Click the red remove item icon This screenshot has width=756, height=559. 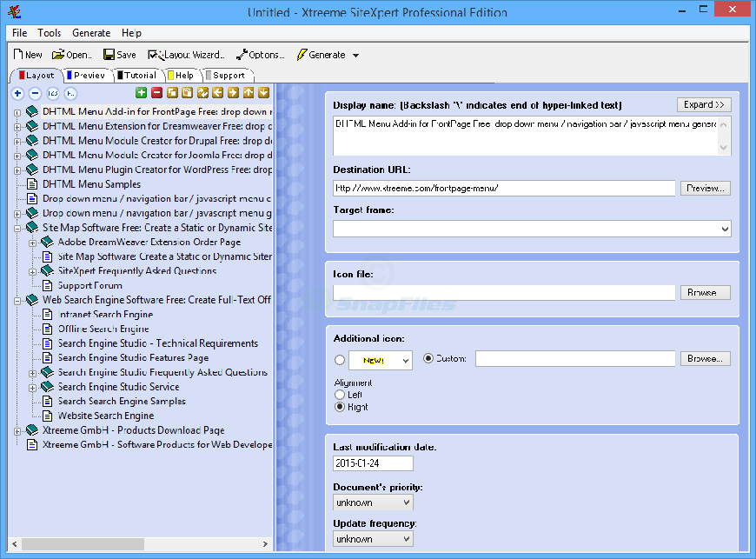(157, 93)
